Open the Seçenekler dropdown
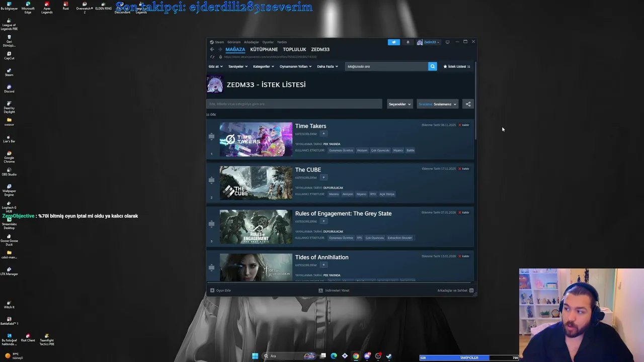Viewport: 644px width, 362px height. [x=399, y=104]
